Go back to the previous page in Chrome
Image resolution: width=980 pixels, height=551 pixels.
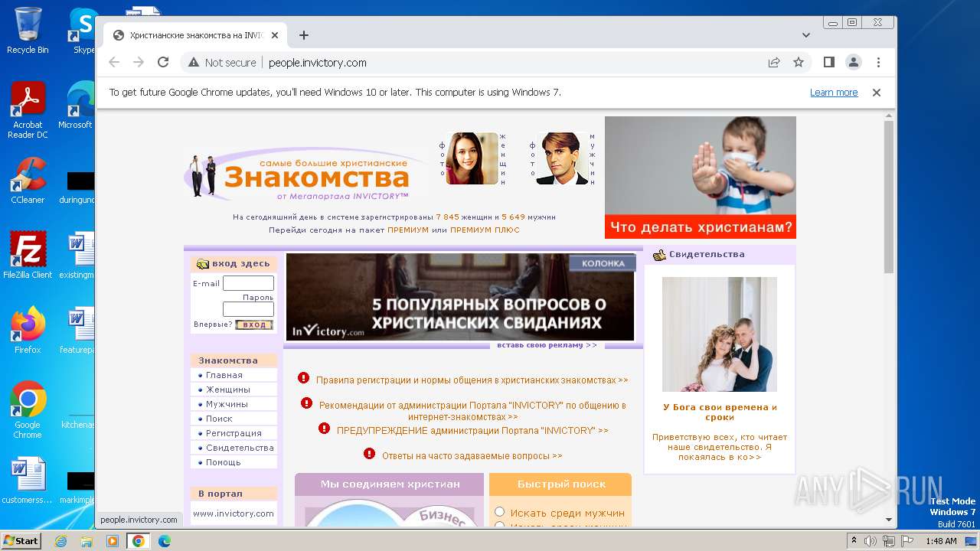point(114,63)
